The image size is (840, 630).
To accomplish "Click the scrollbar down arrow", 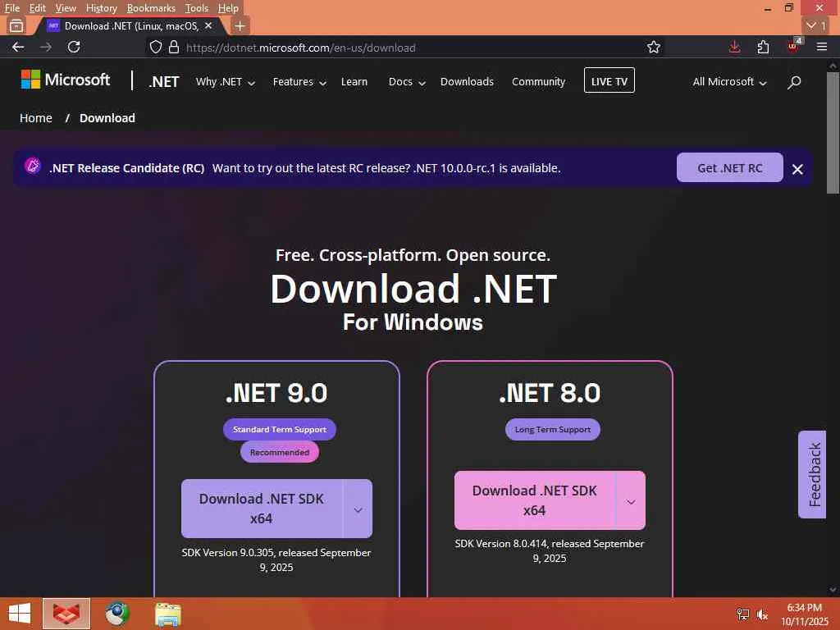I will click(833, 590).
